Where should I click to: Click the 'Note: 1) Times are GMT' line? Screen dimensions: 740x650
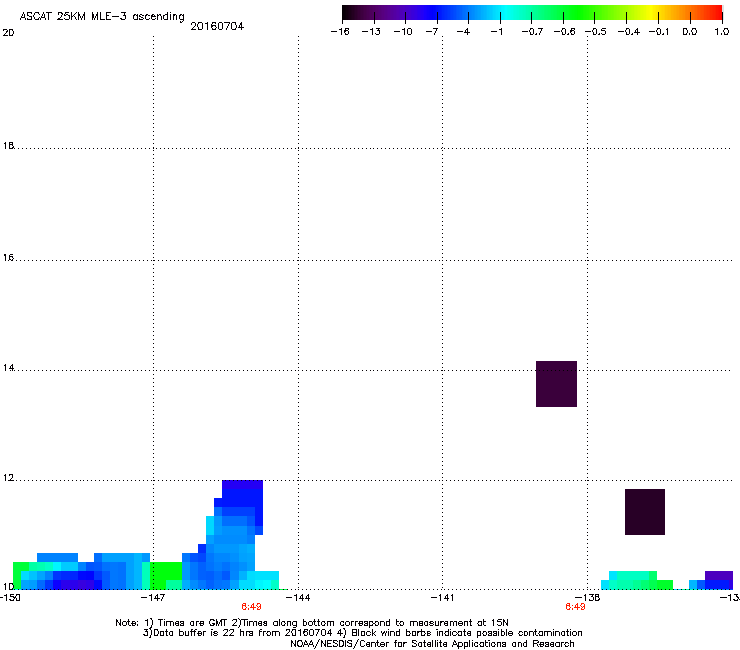312,623
